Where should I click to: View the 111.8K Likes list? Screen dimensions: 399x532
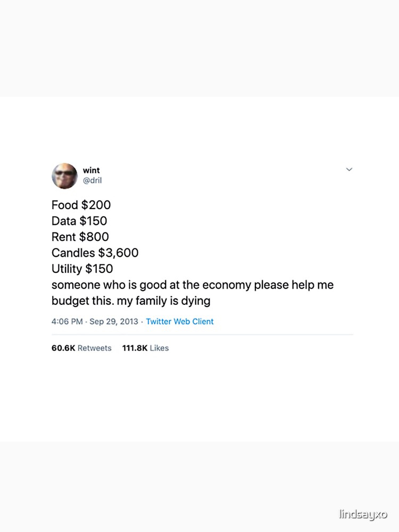pos(145,348)
